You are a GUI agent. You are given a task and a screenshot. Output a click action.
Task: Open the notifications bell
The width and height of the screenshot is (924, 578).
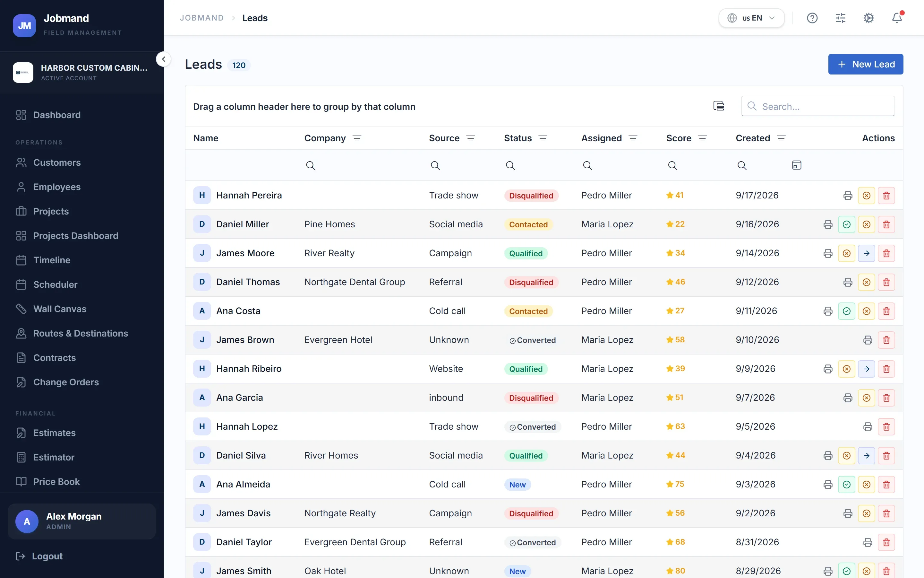(897, 18)
